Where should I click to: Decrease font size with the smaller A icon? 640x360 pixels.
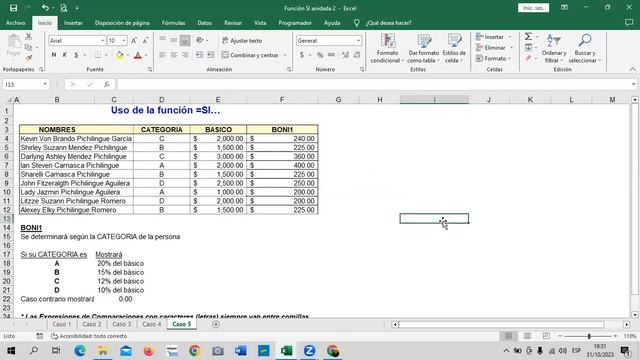click(x=145, y=40)
